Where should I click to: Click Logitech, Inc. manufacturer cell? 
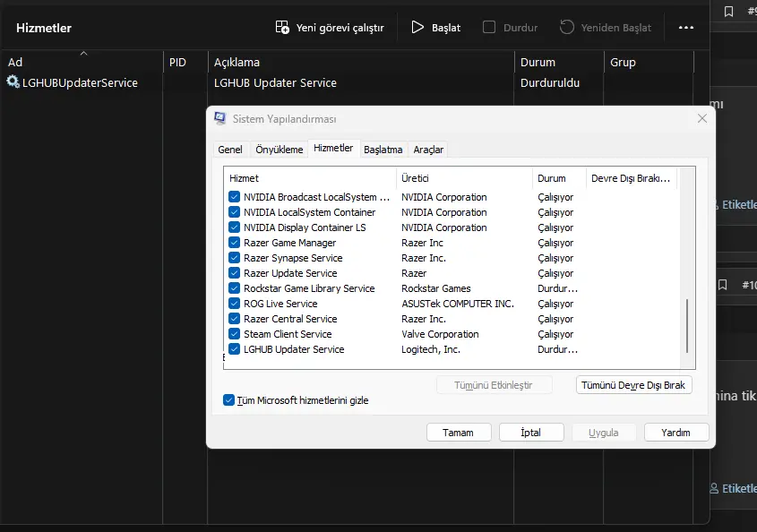click(431, 349)
